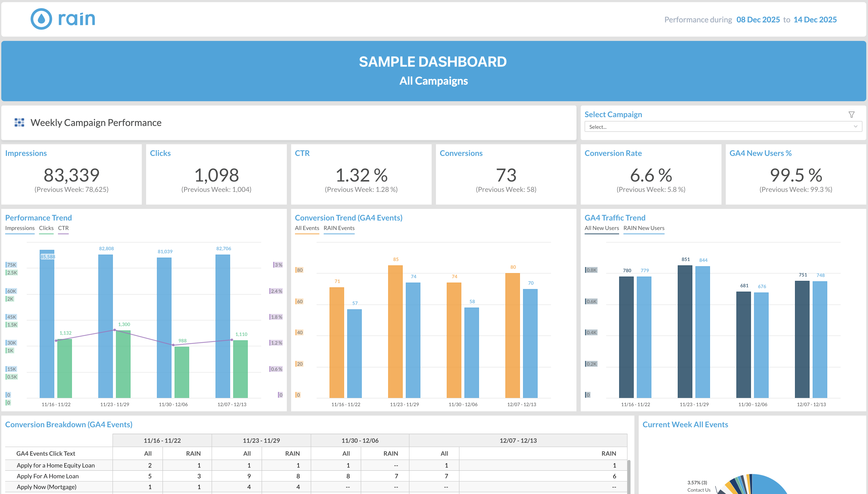Image resolution: width=868 pixels, height=494 pixels.
Task: Click end date 14 Dec 2025
Action: tap(815, 20)
